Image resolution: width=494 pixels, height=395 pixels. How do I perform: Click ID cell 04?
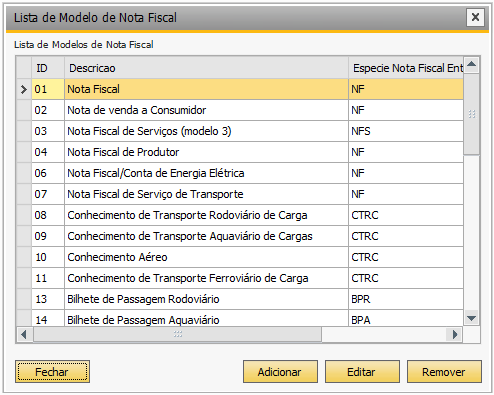click(48, 152)
